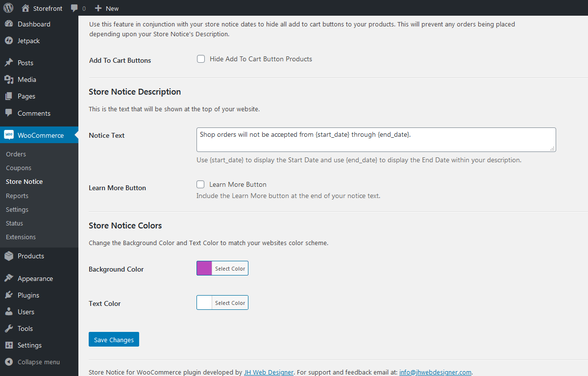Click the purple Background Color swatch

pos(203,268)
